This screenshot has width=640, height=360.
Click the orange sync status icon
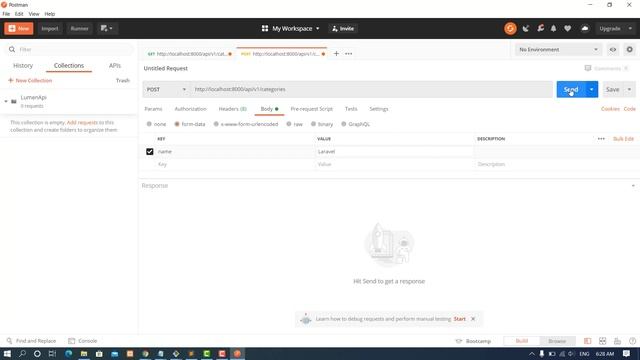[x=510, y=29]
